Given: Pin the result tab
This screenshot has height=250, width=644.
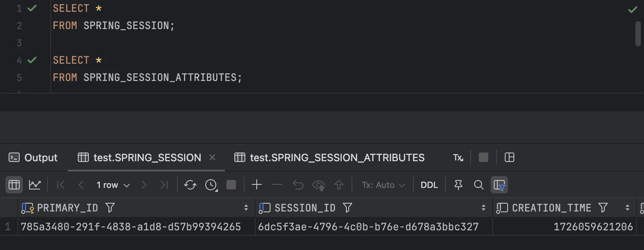Looking at the screenshot, I should [458, 185].
